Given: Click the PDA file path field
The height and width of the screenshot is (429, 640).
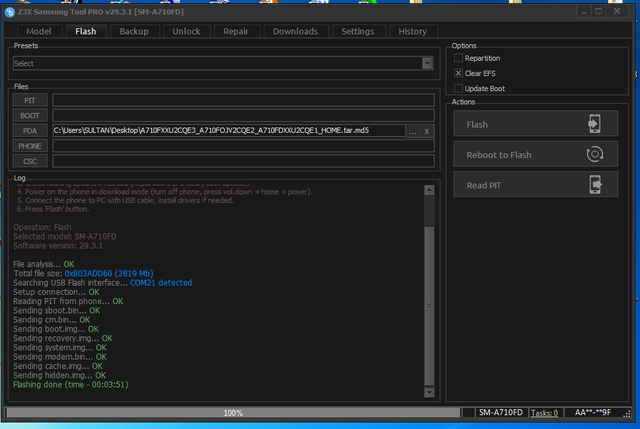Looking at the screenshot, I should 229,131.
